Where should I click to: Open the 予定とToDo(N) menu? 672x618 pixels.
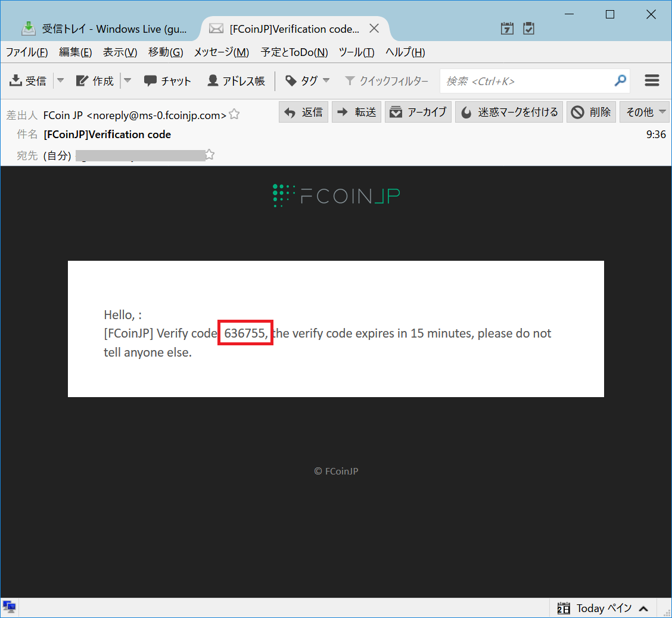click(x=294, y=52)
